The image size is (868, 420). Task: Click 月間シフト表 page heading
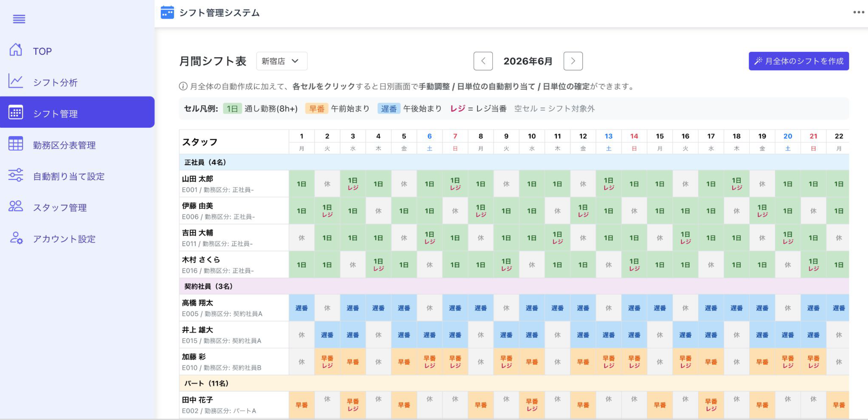point(213,61)
